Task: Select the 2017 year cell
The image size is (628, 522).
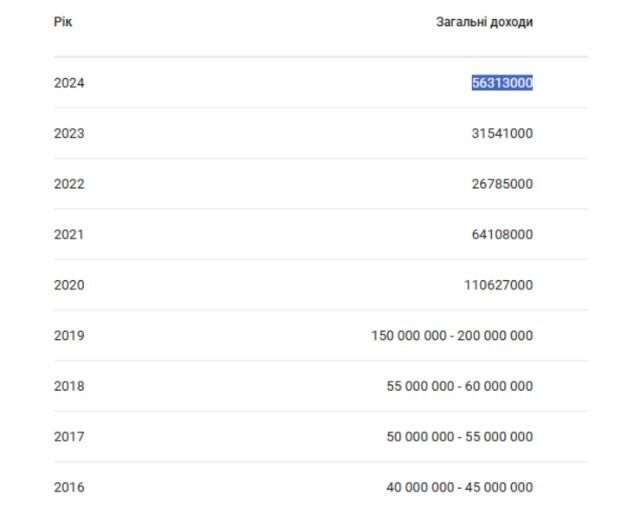Action: [69, 437]
